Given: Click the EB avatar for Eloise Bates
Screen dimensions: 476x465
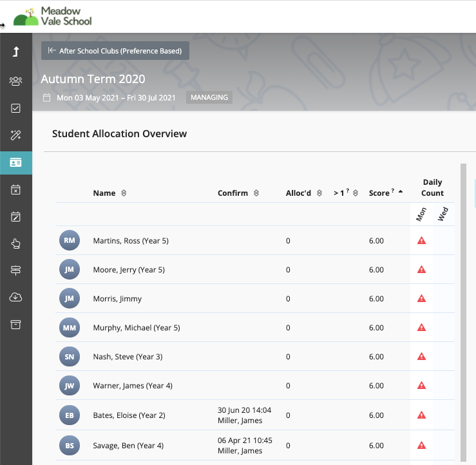Looking at the screenshot, I should pyautogui.click(x=70, y=415).
